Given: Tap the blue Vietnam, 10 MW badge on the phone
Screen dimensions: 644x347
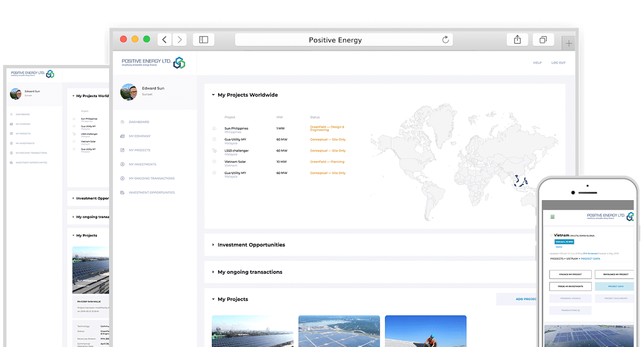Looking at the screenshot, I should tap(564, 242).
